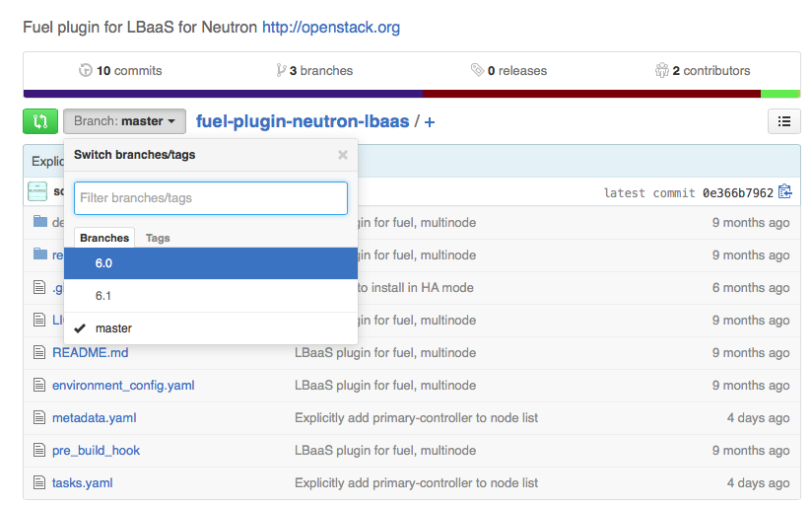This screenshot has height=507, width=812.
Task: Click the commits history icon
Action: pyautogui.click(x=85, y=70)
